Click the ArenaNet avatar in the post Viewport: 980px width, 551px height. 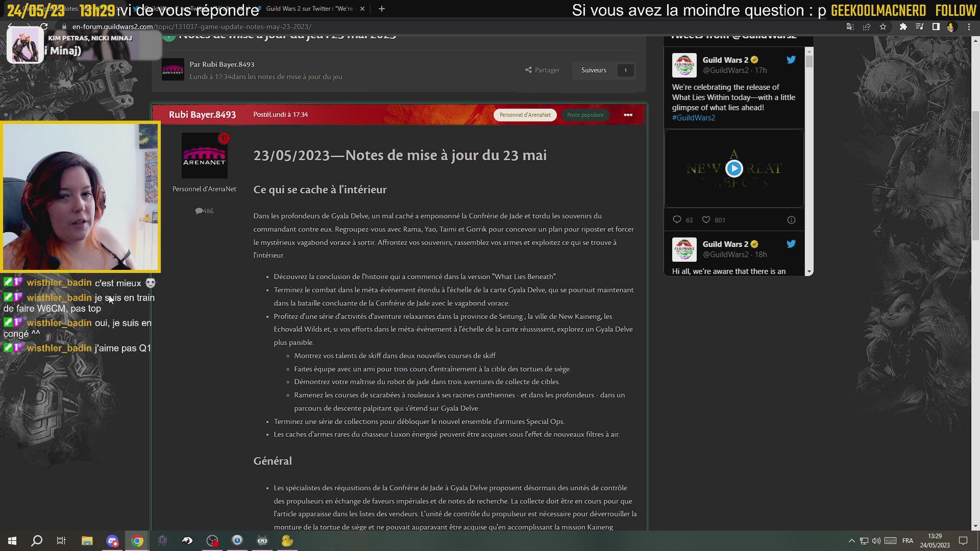tap(204, 156)
